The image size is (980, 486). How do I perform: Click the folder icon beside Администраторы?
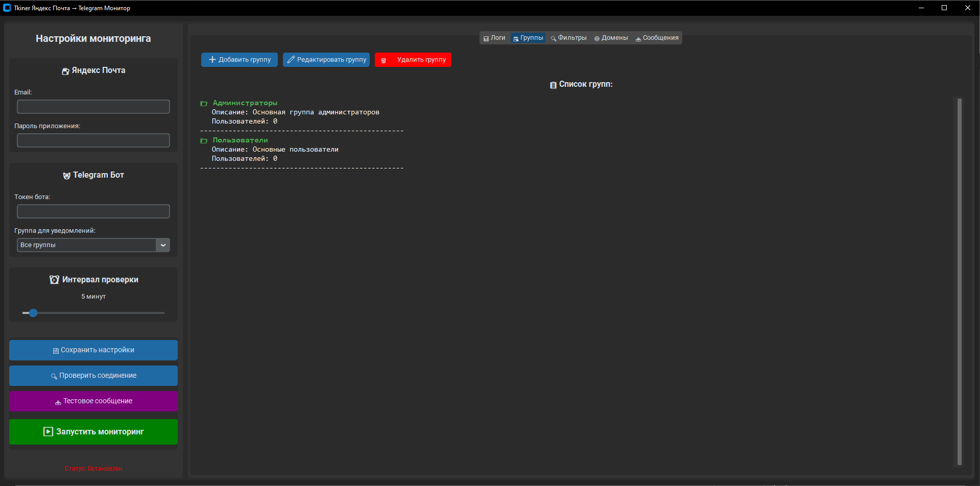tap(204, 104)
